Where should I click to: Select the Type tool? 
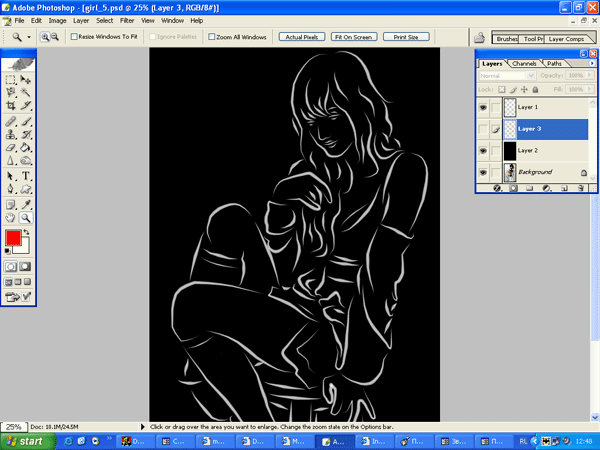pyautogui.click(x=26, y=176)
